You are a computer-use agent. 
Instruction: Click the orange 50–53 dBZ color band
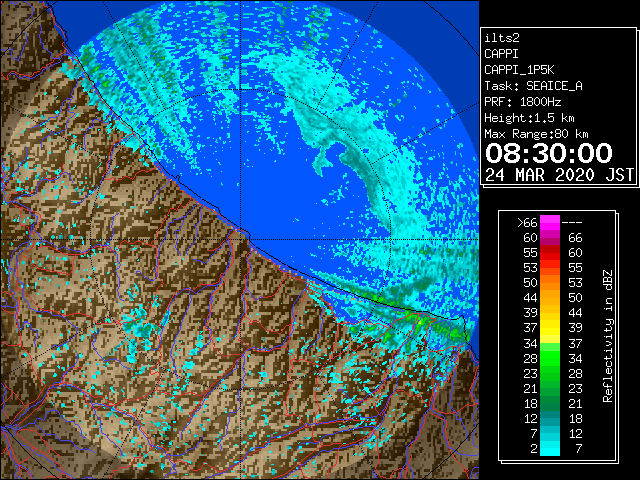point(550,283)
